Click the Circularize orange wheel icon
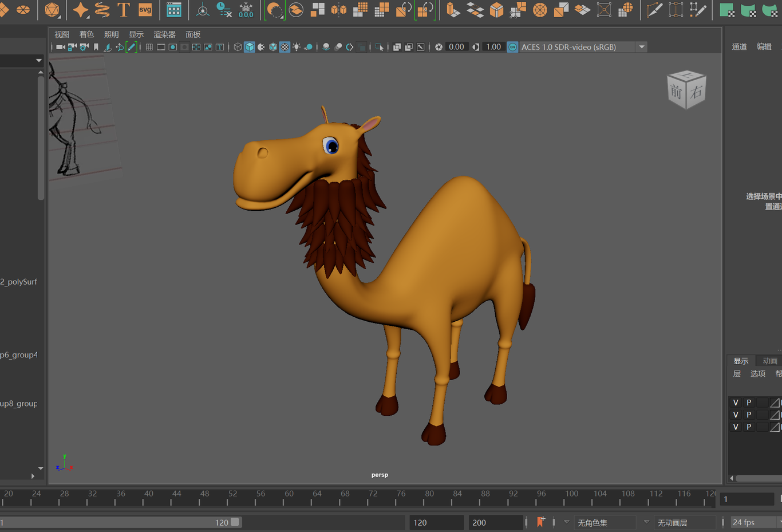The image size is (782, 532). (x=540, y=10)
